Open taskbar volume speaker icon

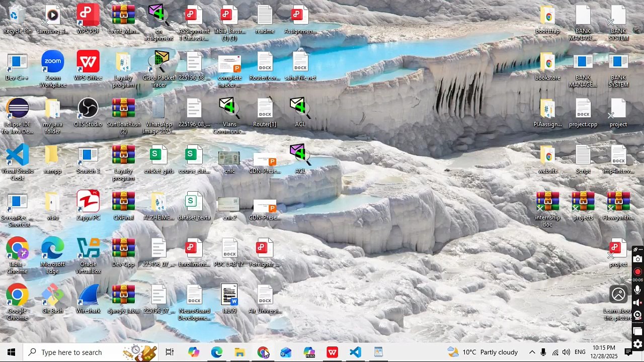point(567,352)
